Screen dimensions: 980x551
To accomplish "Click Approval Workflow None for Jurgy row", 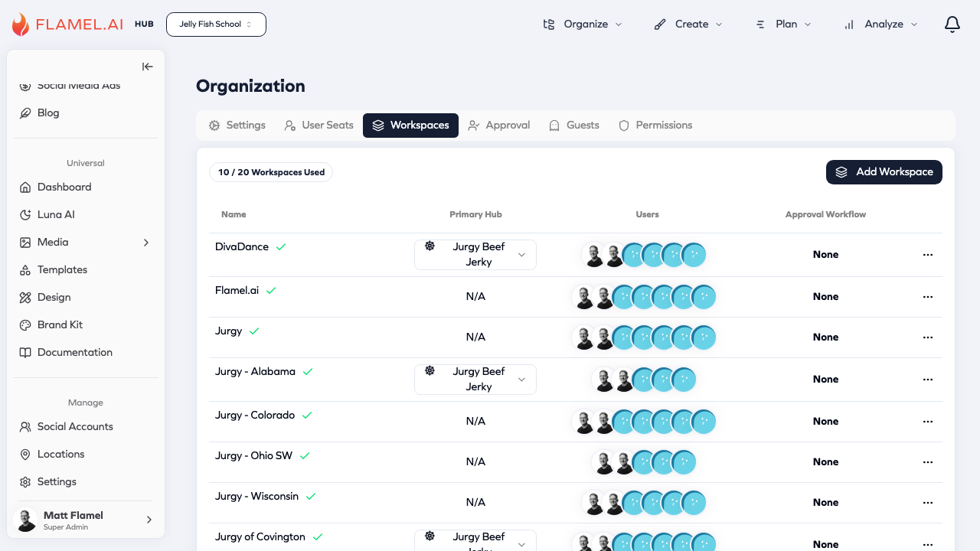I will (825, 337).
